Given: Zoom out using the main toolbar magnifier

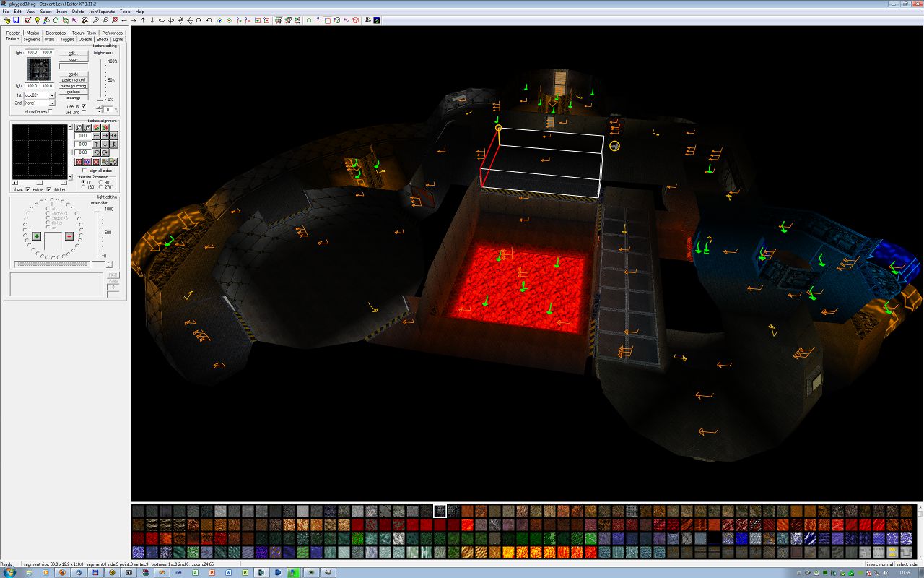Looking at the screenshot, I should tap(105, 20).
